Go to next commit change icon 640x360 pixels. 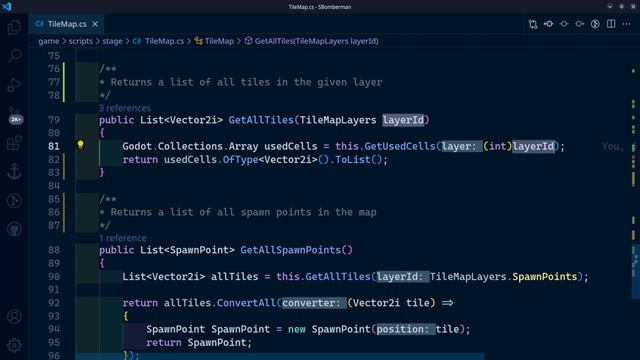[x=580, y=24]
